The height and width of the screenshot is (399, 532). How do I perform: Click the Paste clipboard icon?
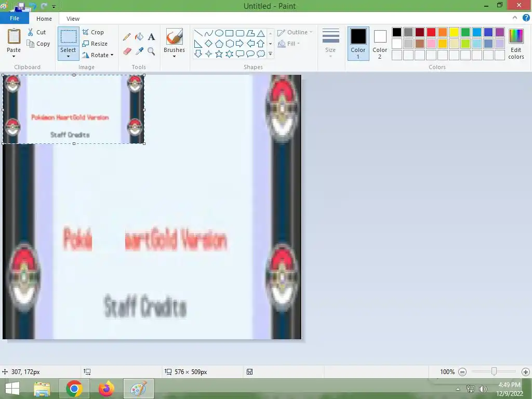click(x=14, y=36)
